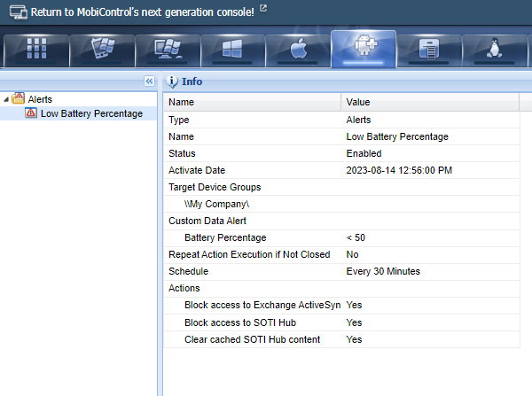The image size is (532, 396).
Task: Select the Status row label
Action: 182,153
